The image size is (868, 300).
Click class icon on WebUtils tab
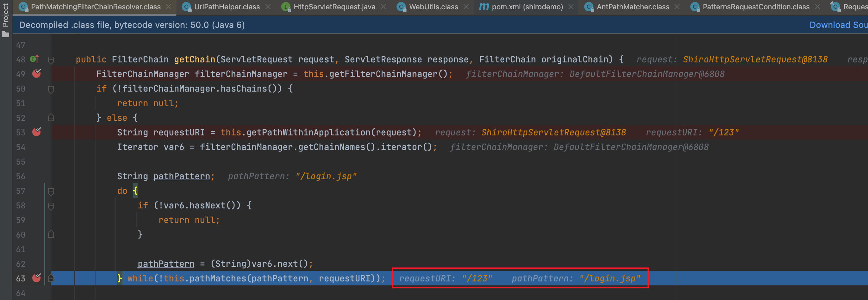pyautogui.click(x=402, y=7)
